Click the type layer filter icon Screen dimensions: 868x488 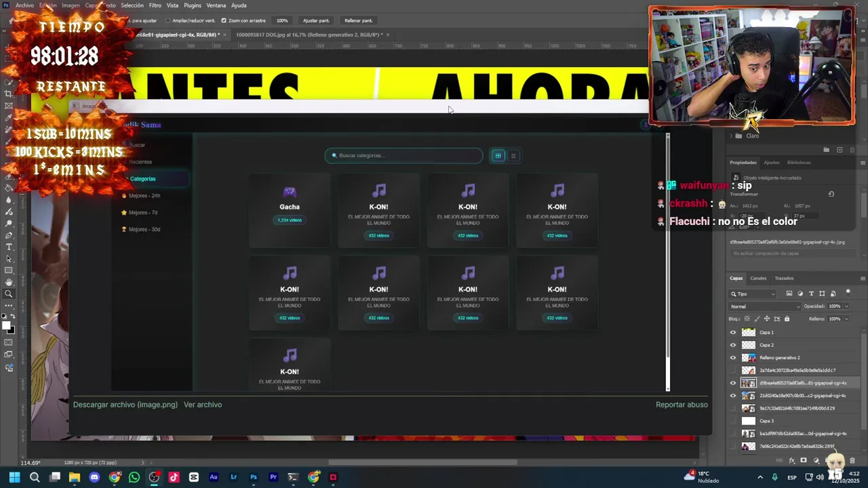[811, 293]
